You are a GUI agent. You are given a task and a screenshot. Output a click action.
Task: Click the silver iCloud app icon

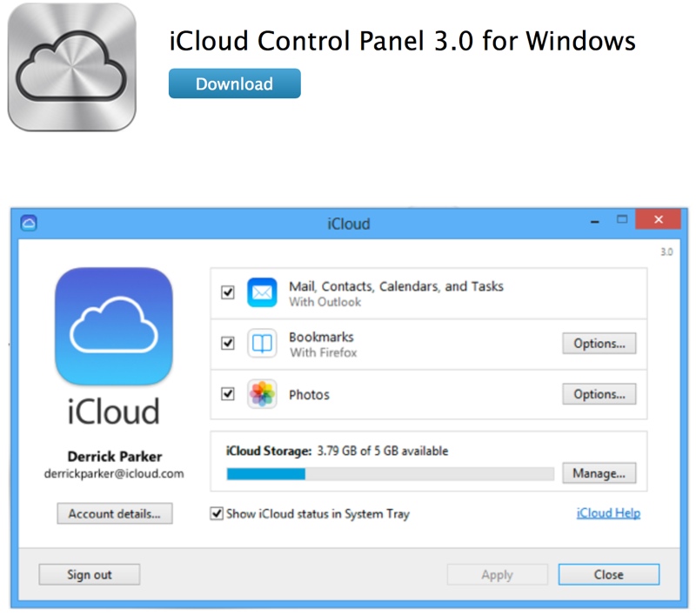click(72, 67)
